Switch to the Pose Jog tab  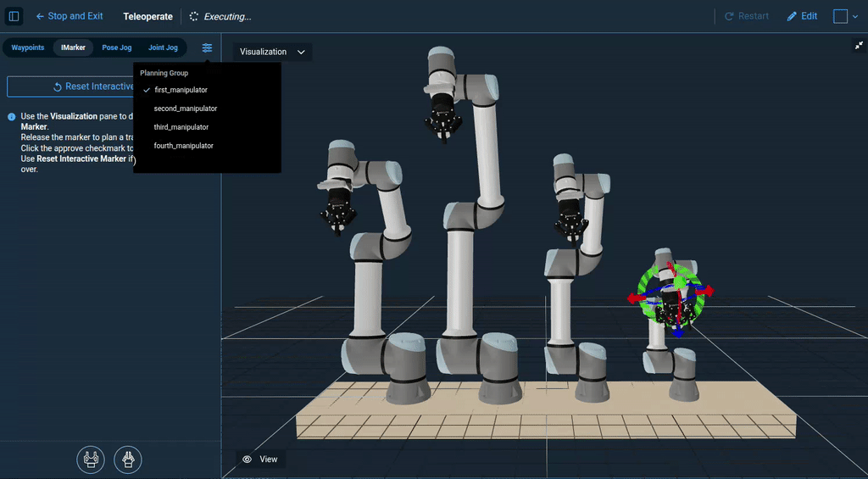(117, 47)
